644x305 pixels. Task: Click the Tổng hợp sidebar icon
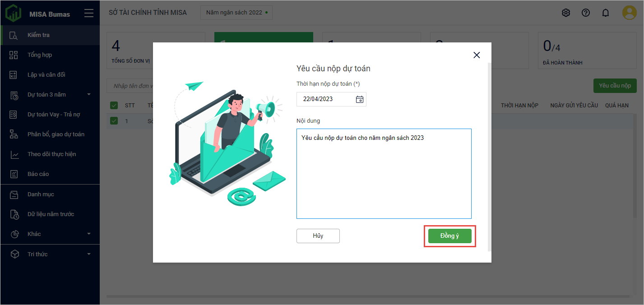click(14, 55)
